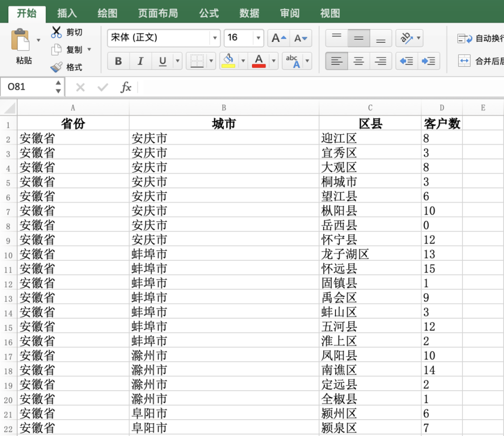
Task: Decrease indent with left arrow icon
Action: [406, 61]
